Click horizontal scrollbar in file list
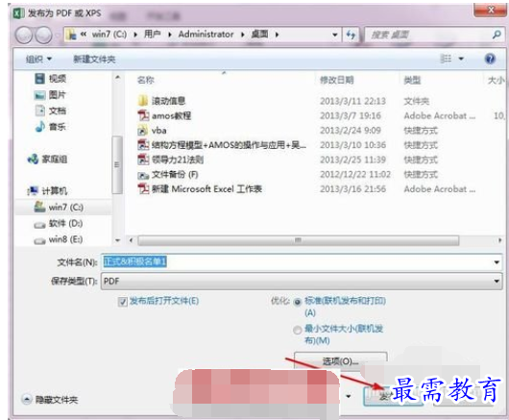This screenshot has width=509, height=420. [x=298, y=240]
